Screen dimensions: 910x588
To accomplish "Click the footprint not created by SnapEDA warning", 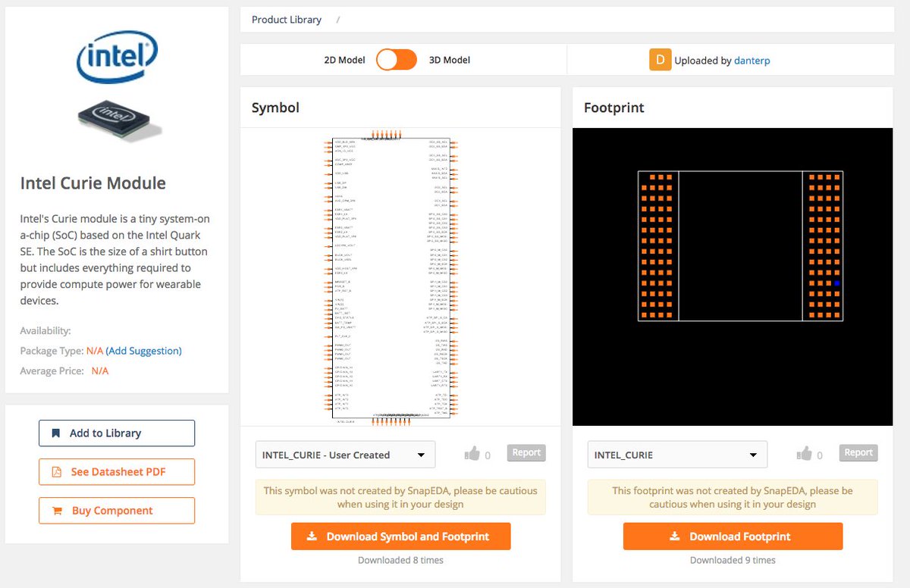I will 733,497.
